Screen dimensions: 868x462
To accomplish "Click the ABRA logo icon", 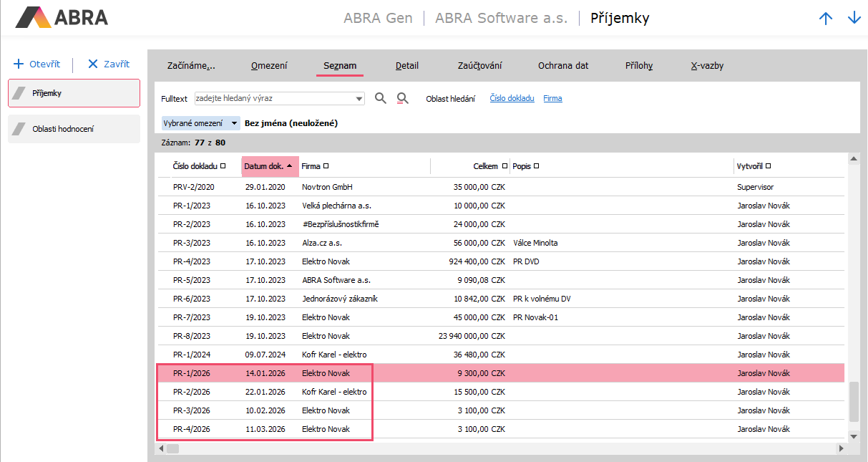I will (x=34, y=17).
